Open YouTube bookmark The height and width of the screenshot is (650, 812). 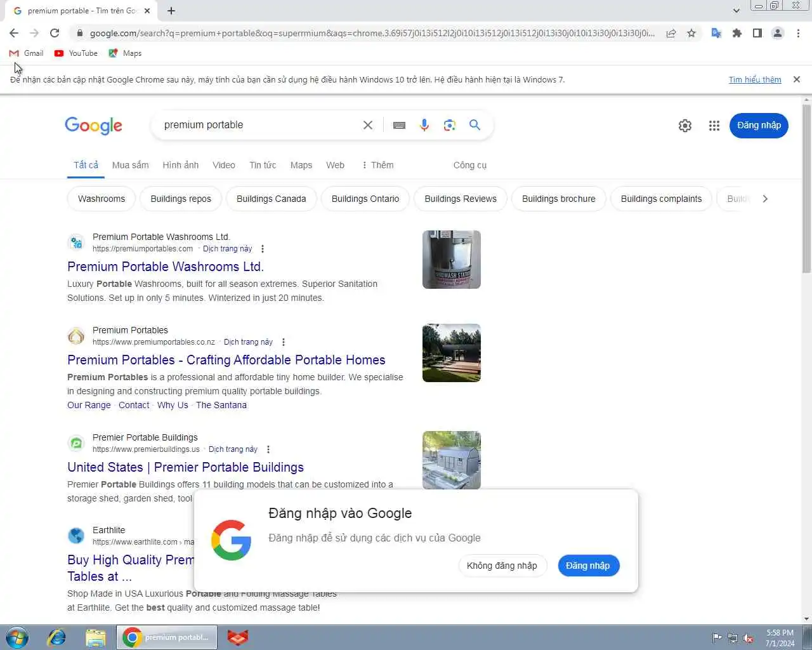tap(76, 53)
